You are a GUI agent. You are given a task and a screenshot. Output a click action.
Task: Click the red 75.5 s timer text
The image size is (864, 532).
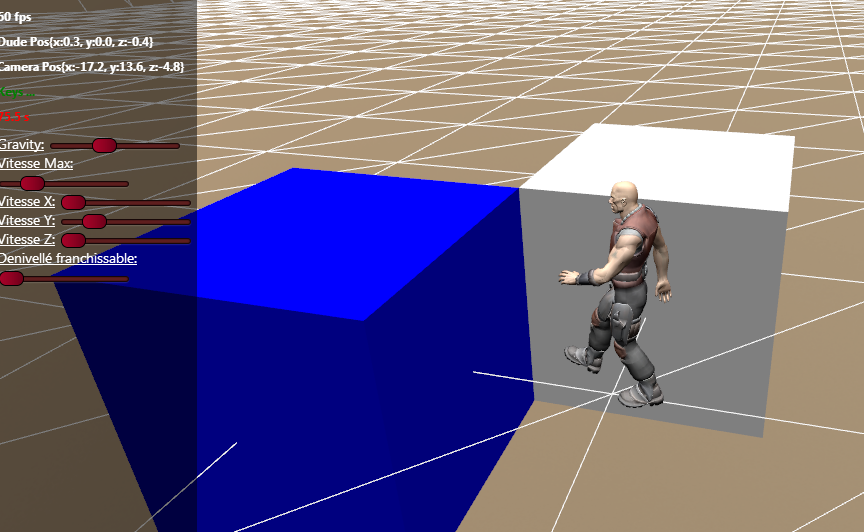15,116
